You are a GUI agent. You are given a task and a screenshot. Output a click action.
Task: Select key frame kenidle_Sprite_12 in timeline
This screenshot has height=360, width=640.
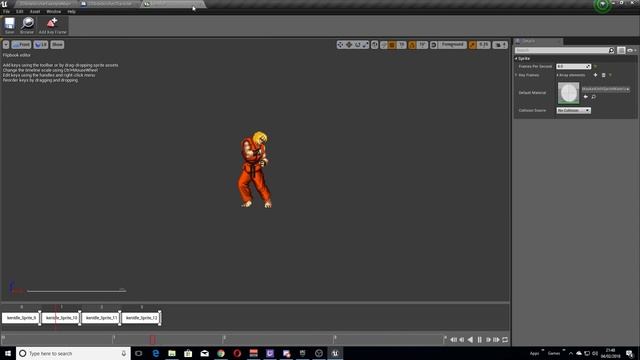141,318
